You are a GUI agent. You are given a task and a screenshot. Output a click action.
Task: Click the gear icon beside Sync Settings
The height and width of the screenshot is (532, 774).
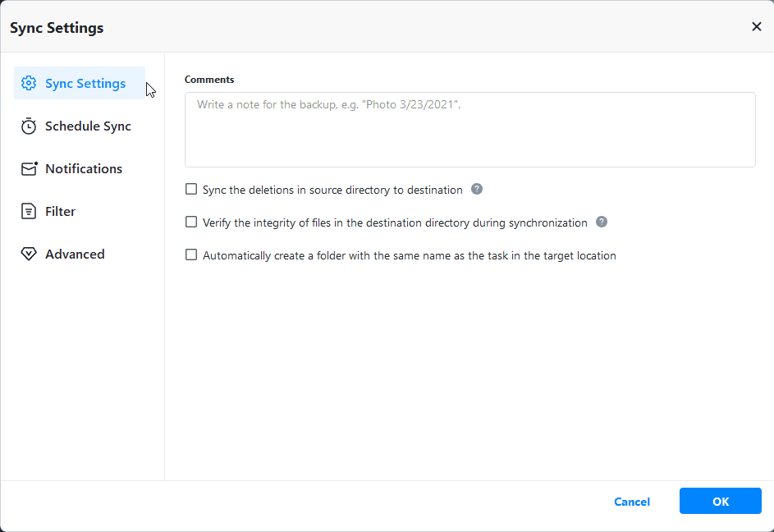29,84
